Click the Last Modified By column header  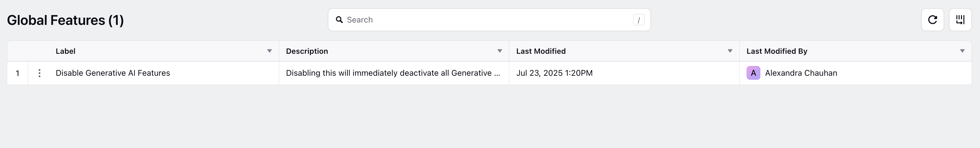(x=777, y=51)
